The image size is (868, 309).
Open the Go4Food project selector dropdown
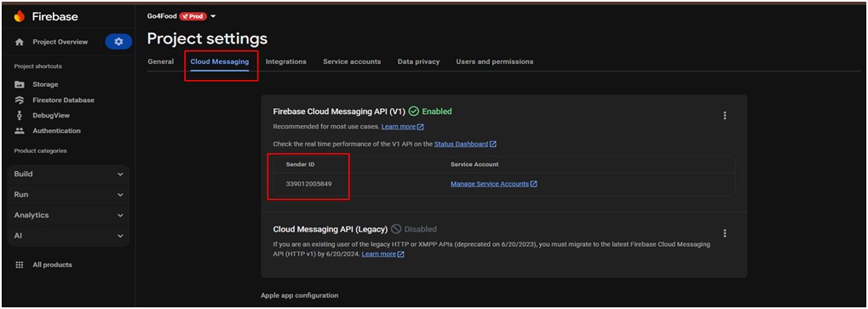[x=213, y=16]
